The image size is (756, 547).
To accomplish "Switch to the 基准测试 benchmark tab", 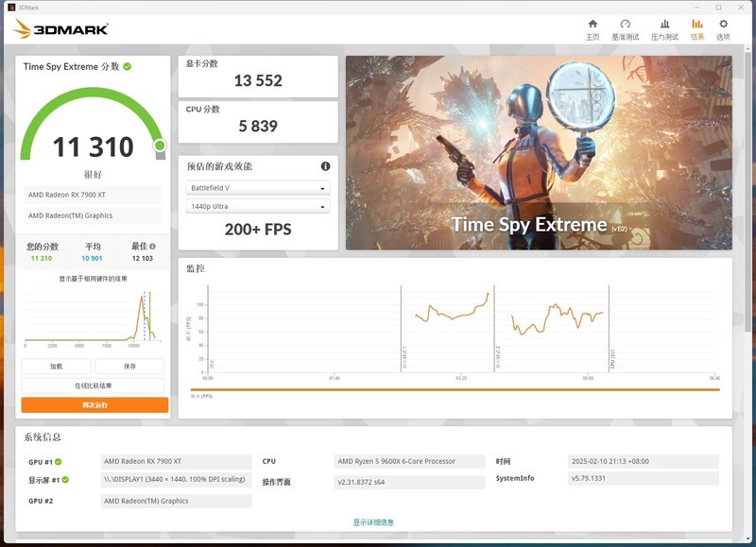I will pos(626,28).
